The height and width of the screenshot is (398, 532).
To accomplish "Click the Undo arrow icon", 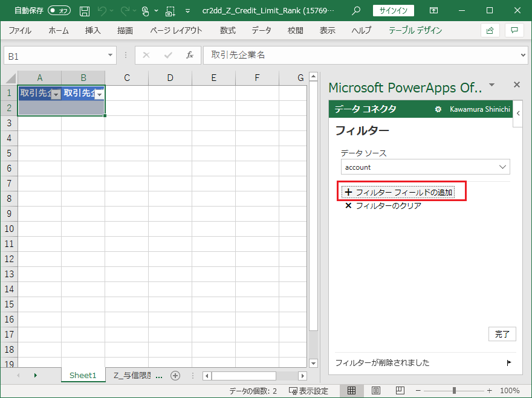I will 102,11.
